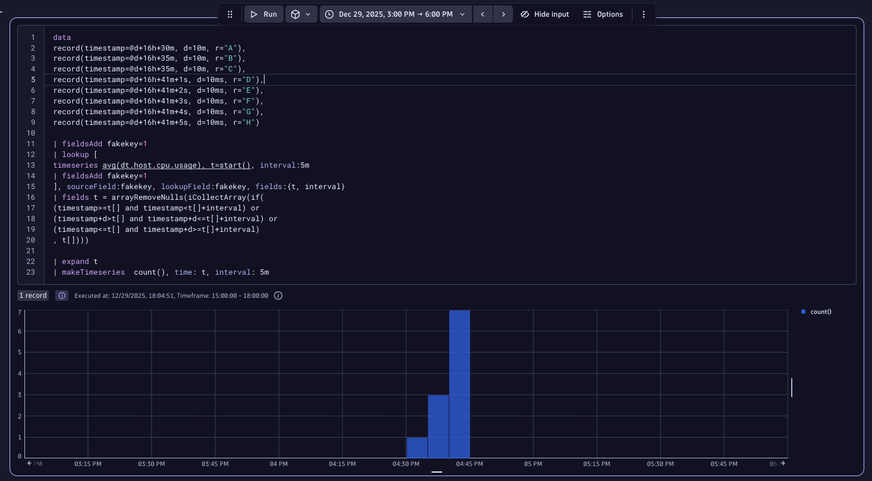Click the Run query button
The width and height of the screenshot is (872, 481).
264,14
